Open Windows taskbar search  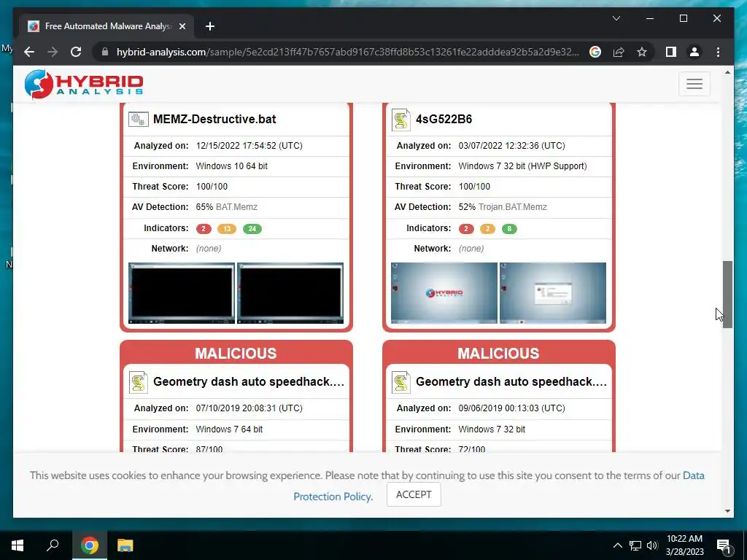point(53,545)
